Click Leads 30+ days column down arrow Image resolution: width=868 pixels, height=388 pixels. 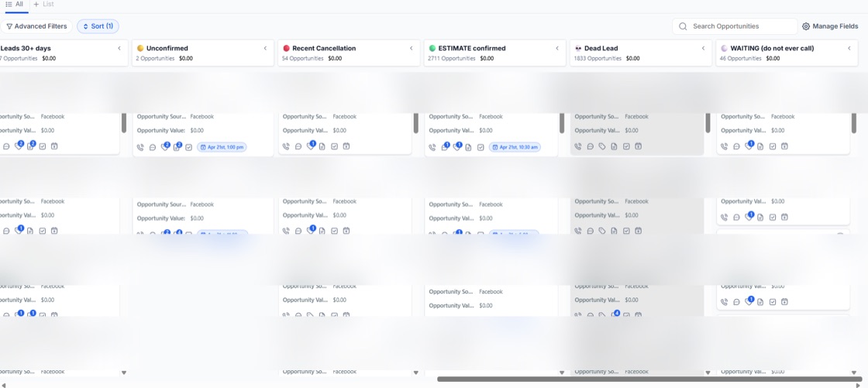tap(124, 373)
